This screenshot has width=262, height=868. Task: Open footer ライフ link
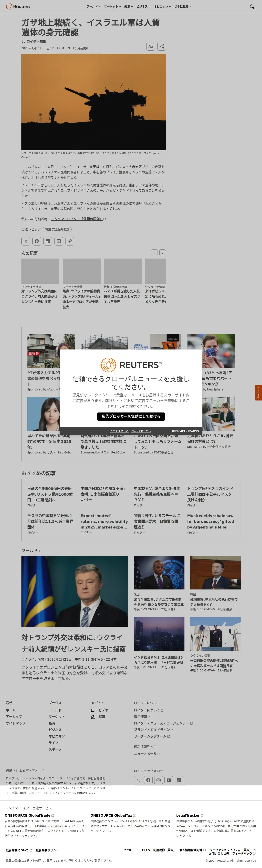pyautogui.click(x=53, y=743)
